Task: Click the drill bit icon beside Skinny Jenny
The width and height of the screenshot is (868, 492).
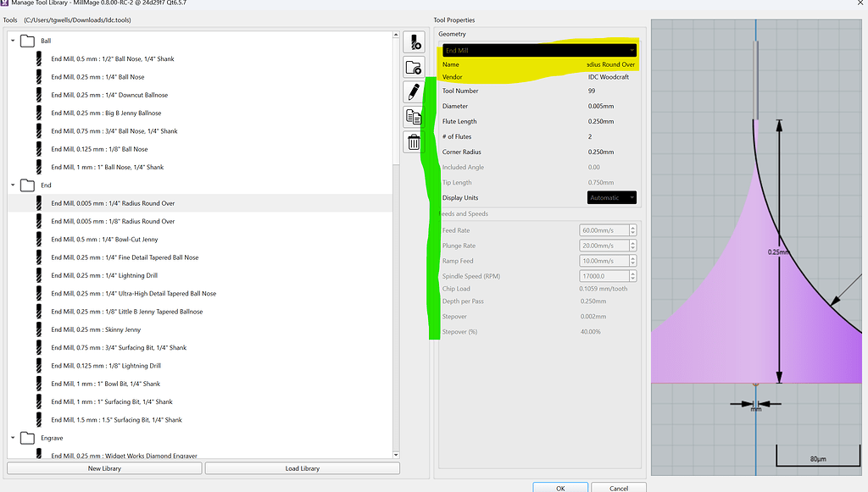Action: [39, 329]
